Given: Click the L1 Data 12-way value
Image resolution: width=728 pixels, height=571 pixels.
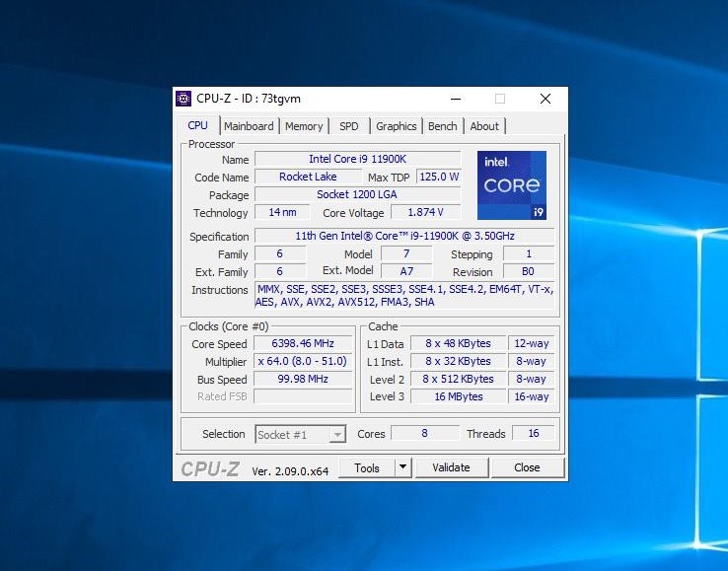Looking at the screenshot, I should point(531,343).
